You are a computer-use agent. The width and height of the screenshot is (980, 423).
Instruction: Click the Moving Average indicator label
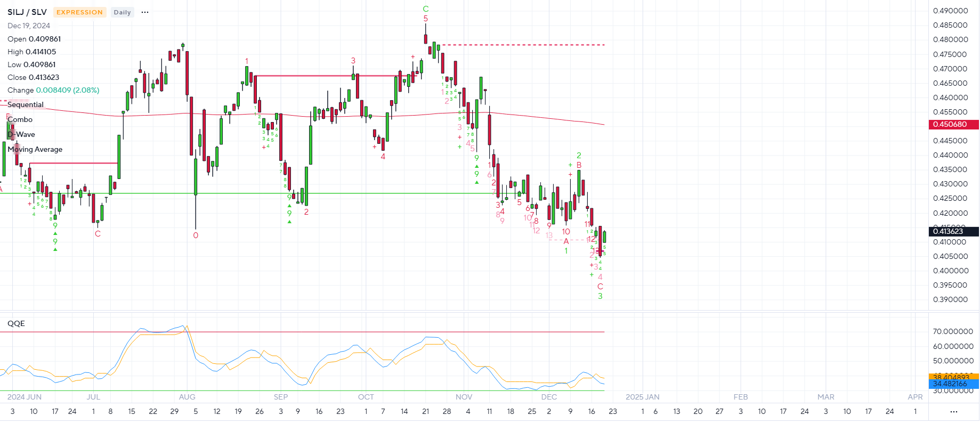[35, 150]
